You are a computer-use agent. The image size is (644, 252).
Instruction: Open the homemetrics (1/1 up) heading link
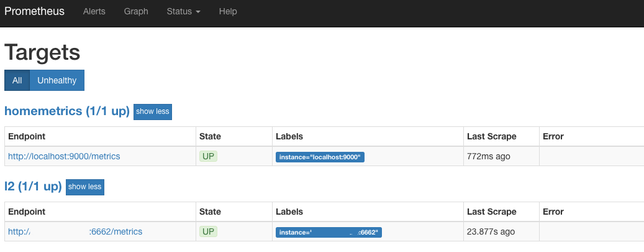click(67, 111)
